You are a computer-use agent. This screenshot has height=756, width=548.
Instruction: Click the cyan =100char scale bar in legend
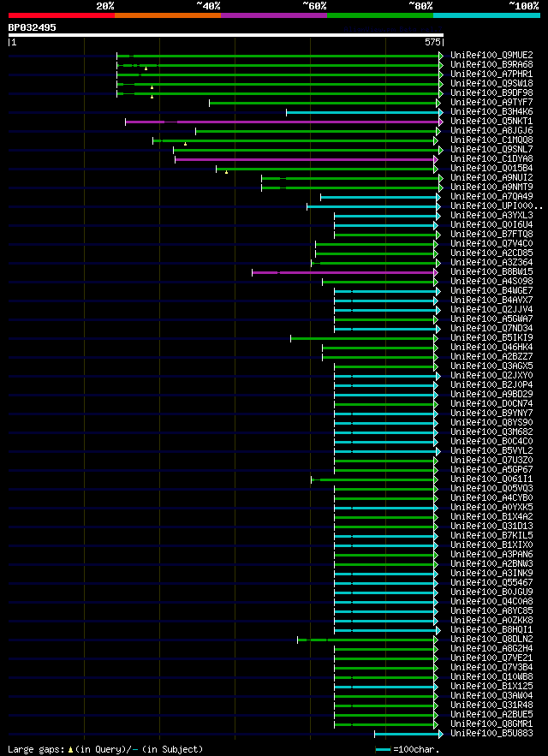383,750
